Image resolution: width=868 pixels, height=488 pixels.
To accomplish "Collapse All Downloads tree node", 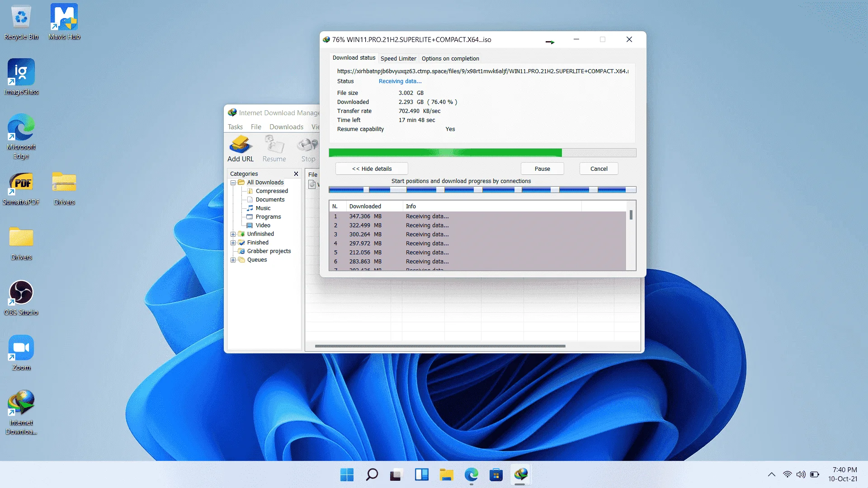I will click(x=233, y=183).
